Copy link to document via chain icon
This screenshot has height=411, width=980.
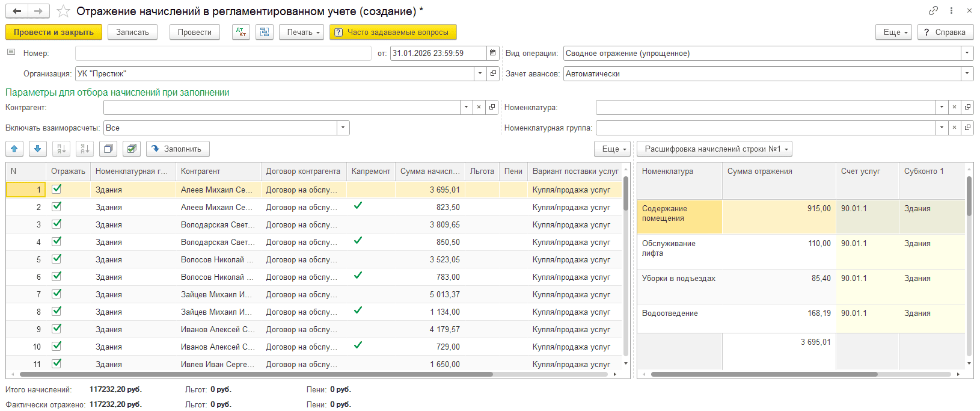click(933, 10)
